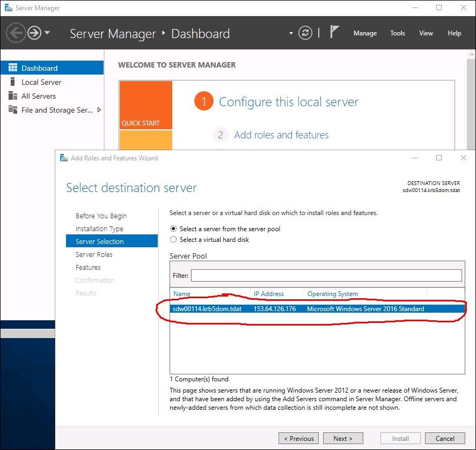The image size is (476, 450).
Task: Click the IP address 153.64.126.176 cell
Action: pos(274,308)
